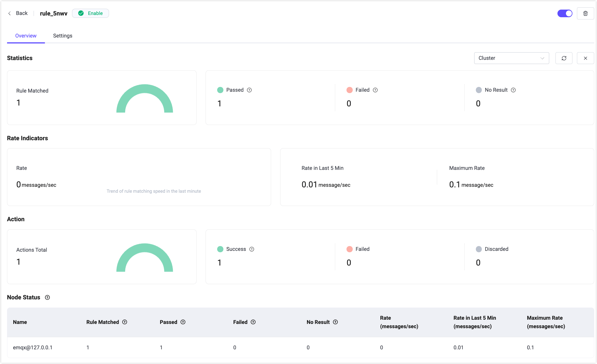Click help icon beside Failed statistic
Viewport: 597px width, 364px height.
(375, 90)
